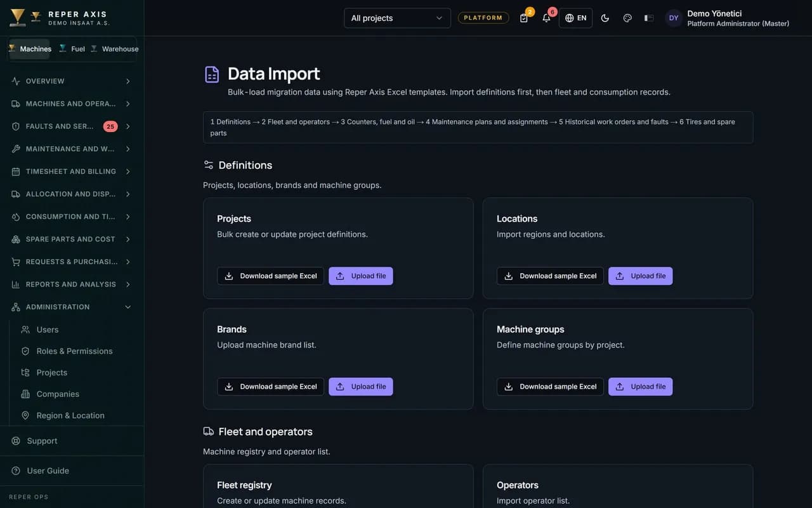Open the Companies building icon
Viewport: 812px width, 508px height.
(x=25, y=394)
